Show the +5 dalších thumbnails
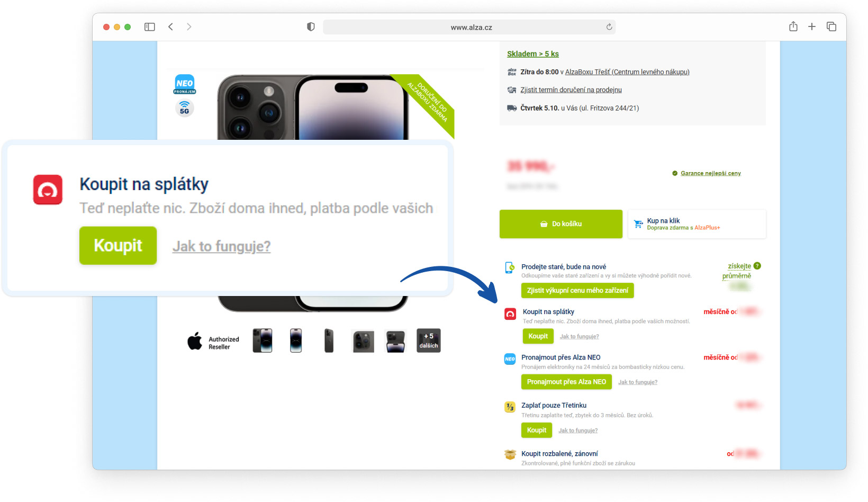The height and width of the screenshot is (502, 868). pos(429,340)
